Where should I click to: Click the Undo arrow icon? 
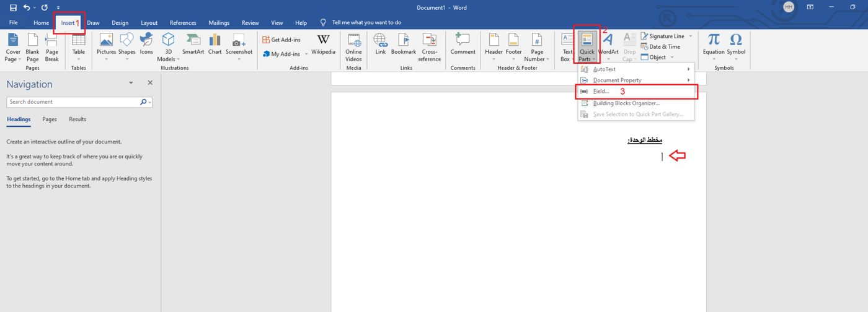pyautogui.click(x=27, y=7)
